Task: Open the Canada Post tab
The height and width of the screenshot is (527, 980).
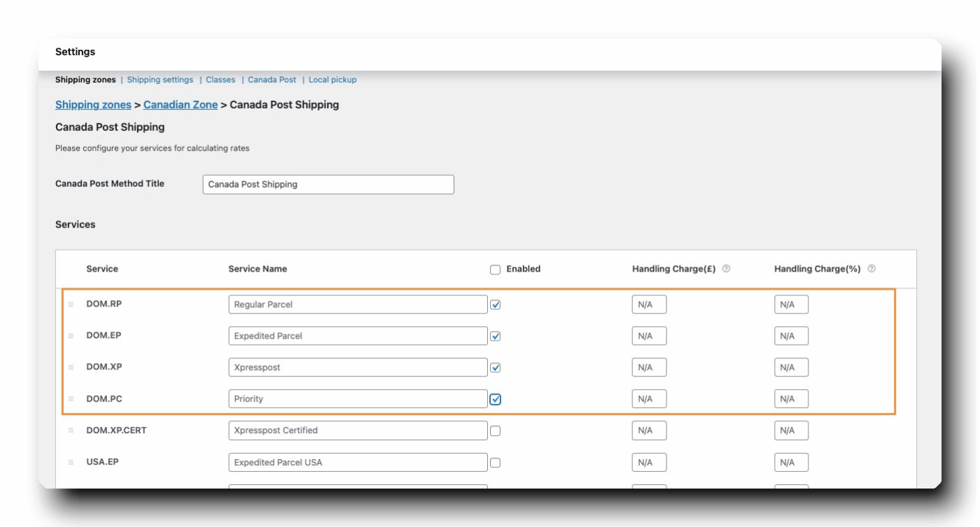Action: coord(272,80)
